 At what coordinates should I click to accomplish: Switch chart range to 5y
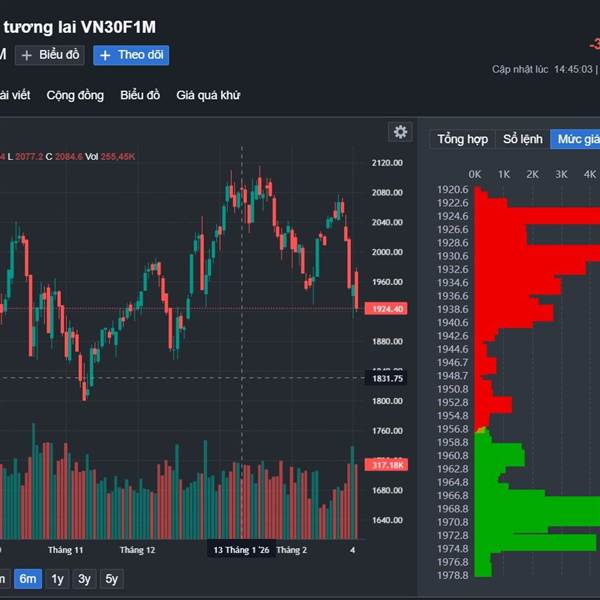coord(112,578)
